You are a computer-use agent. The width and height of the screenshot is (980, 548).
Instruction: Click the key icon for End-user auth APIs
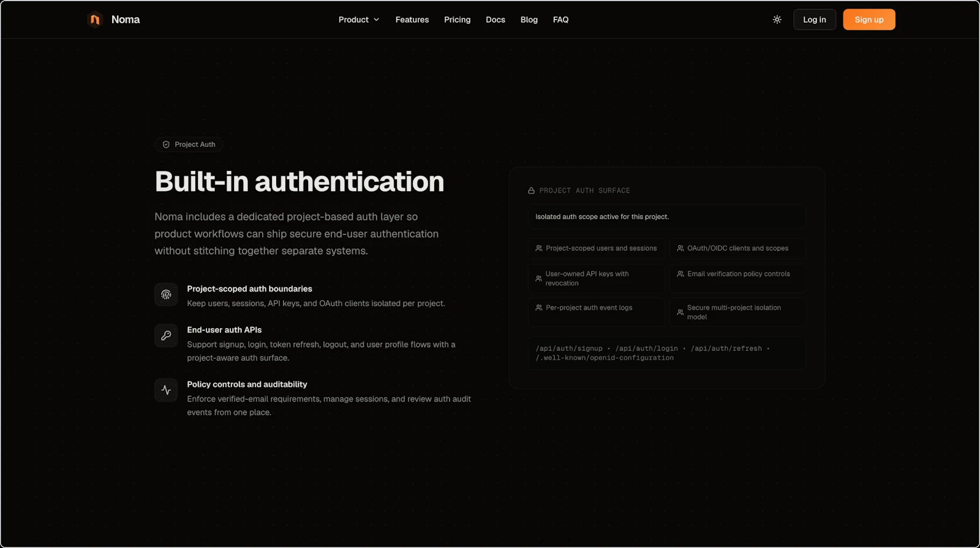(x=166, y=336)
